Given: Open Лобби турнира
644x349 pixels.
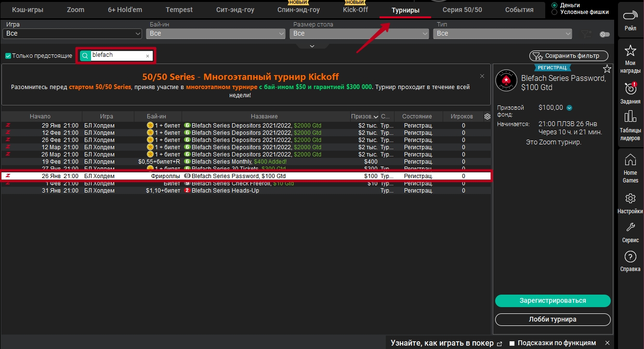Looking at the screenshot, I should pyautogui.click(x=553, y=319).
